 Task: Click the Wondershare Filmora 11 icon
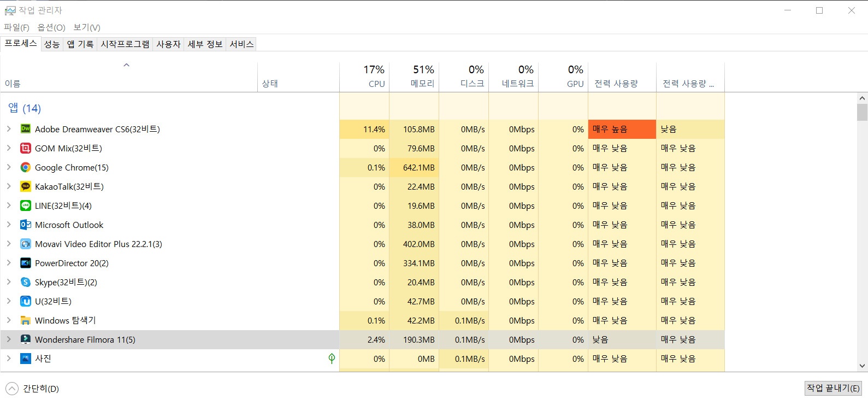26,339
